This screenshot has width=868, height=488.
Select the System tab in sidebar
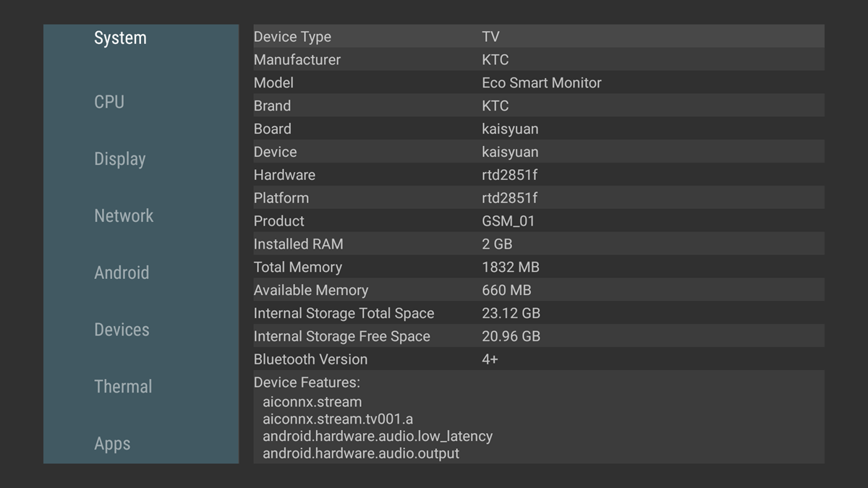[120, 38]
